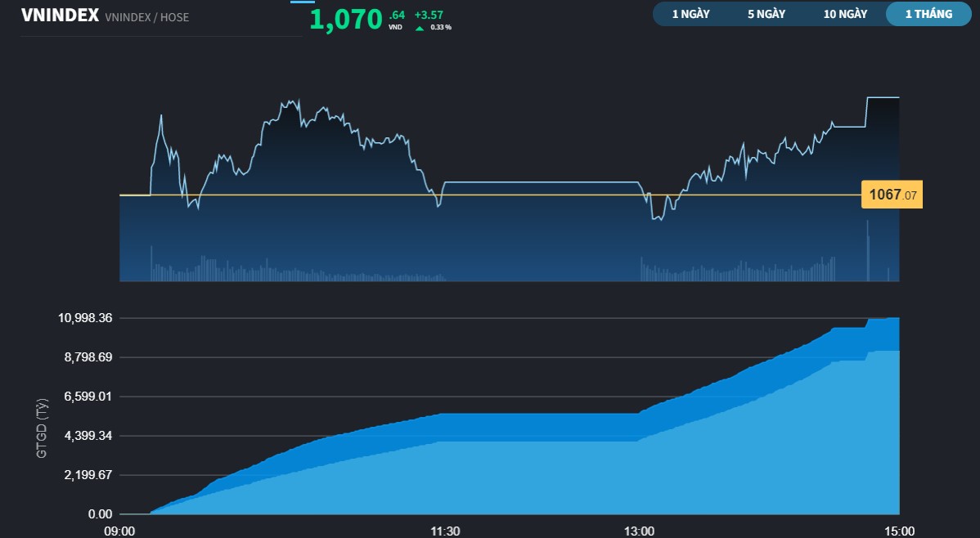Click the VNINDEX / HOSE subtitle
980x538 pixels.
(146, 17)
